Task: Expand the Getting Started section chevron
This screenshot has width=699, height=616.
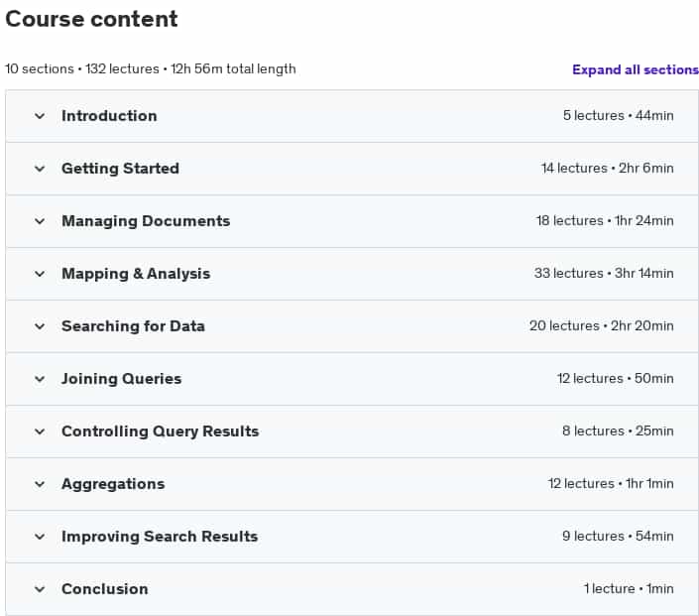Action: pyautogui.click(x=40, y=169)
